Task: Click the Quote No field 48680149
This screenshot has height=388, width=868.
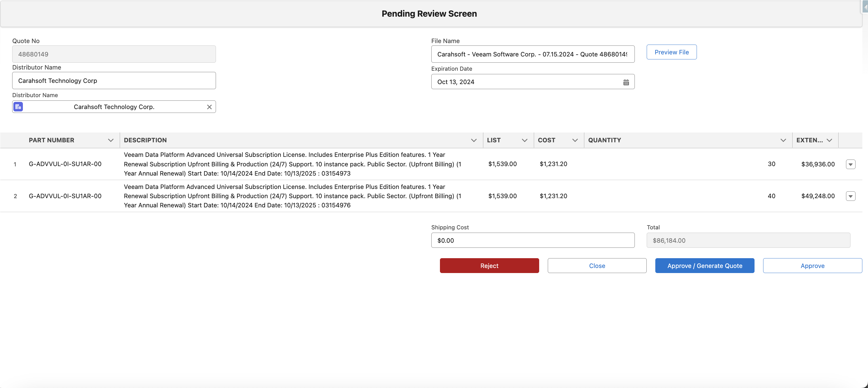Action: tap(114, 54)
